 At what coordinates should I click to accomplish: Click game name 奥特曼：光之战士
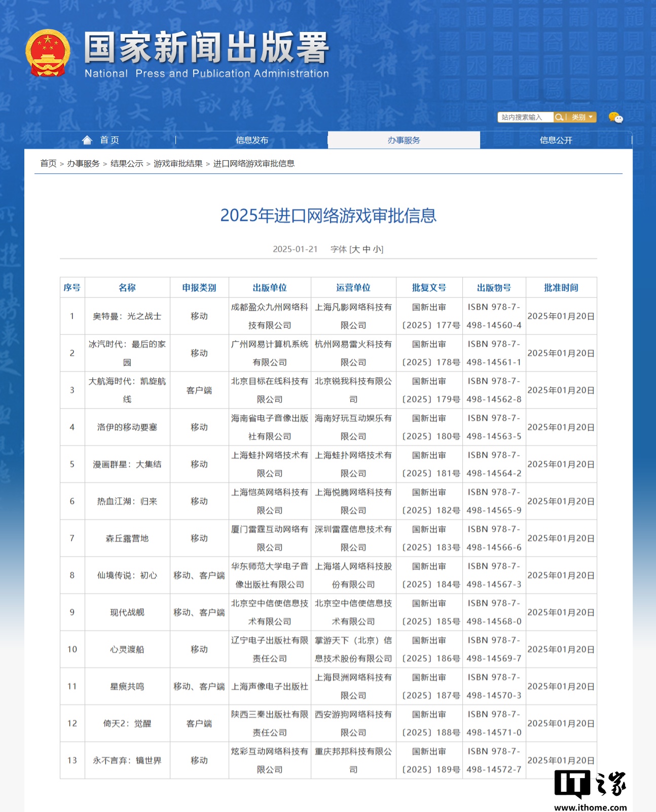pyautogui.click(x=127, y=316)
